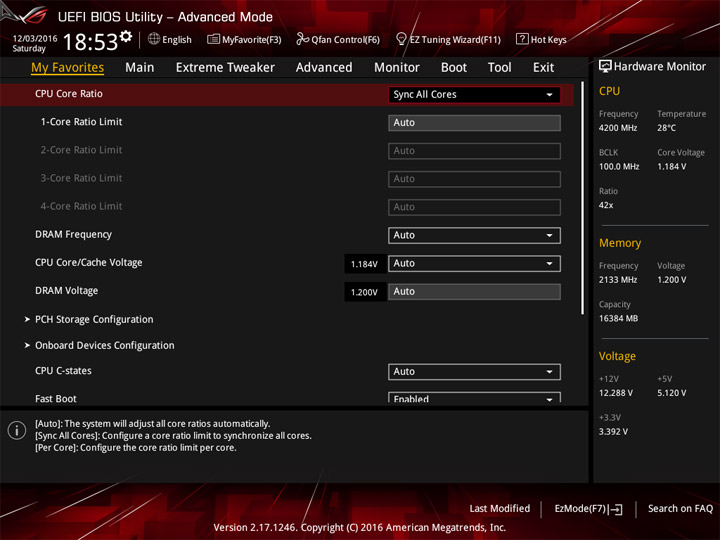Click the 18:53 clock display
The width and height of the screenshot is (720, 540).
tap(90, 42)
